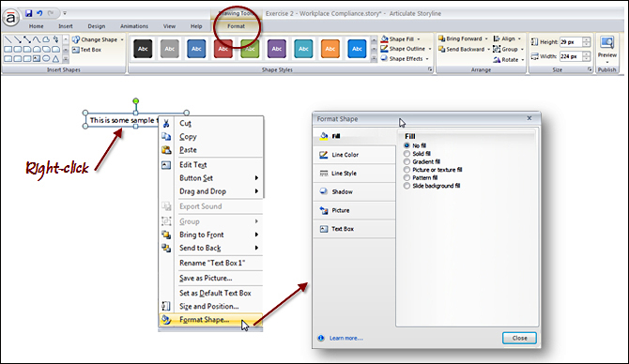This screenshot has width=629, height=364.
Task: Click the Height input field
Action: coord(571,41)
